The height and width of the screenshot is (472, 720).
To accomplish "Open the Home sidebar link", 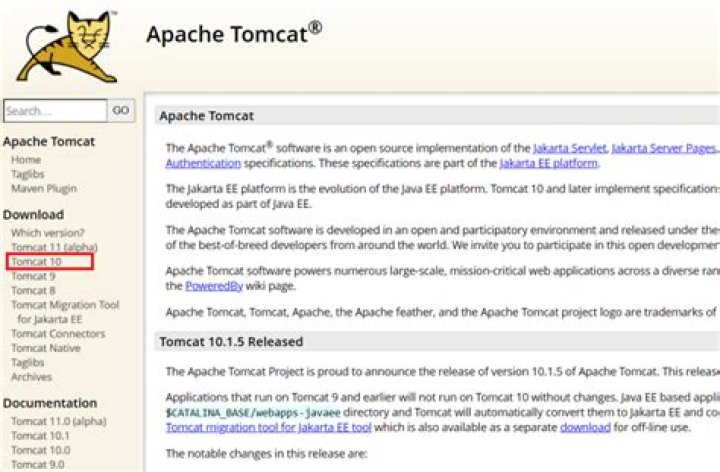I will [26, 160].
